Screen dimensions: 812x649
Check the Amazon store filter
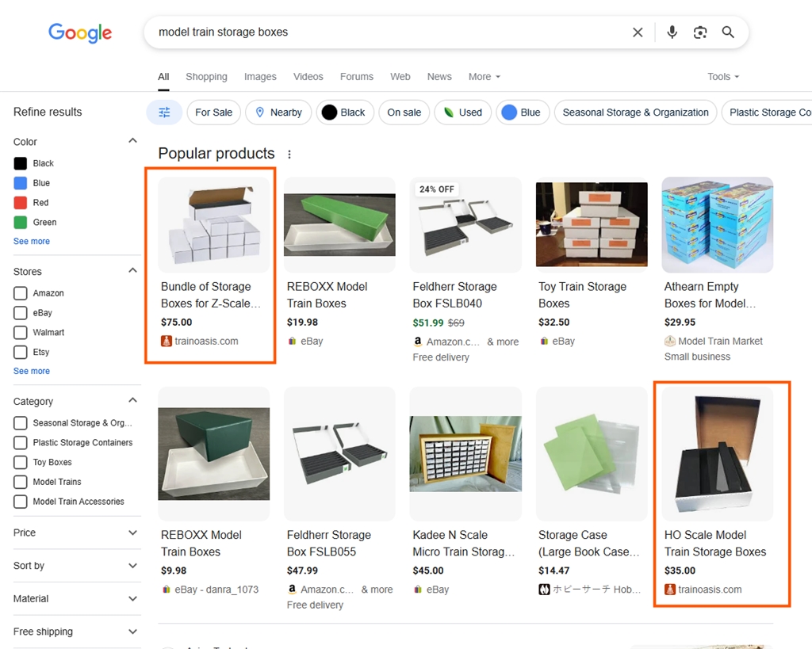(20, 293)
